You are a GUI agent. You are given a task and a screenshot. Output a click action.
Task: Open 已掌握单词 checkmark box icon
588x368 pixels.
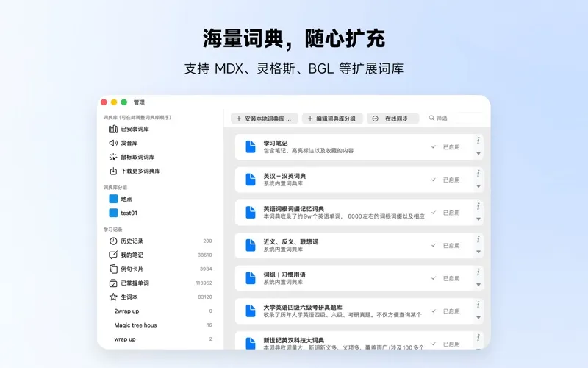pyautogui.click(x=113, y=283)
